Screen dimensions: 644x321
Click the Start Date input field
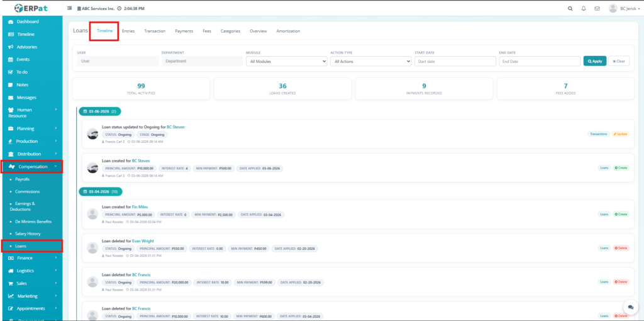coord(455,62)
